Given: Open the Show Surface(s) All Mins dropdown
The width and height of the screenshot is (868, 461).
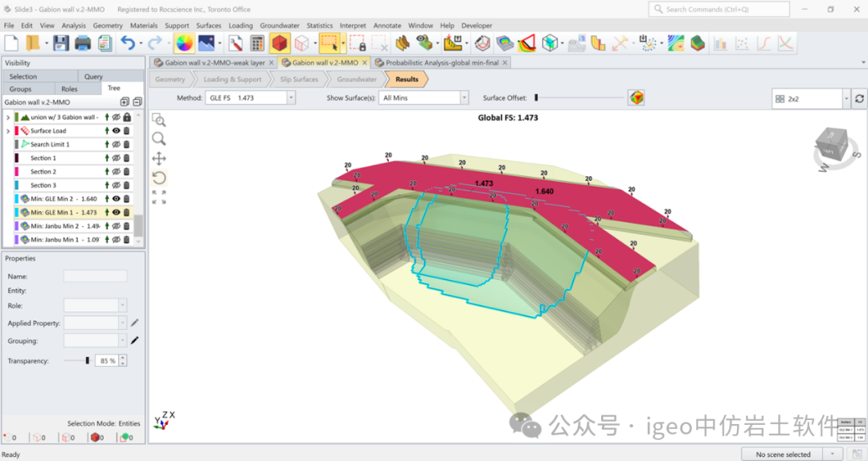Looking at the screenshot, I should tap(464, 98).
